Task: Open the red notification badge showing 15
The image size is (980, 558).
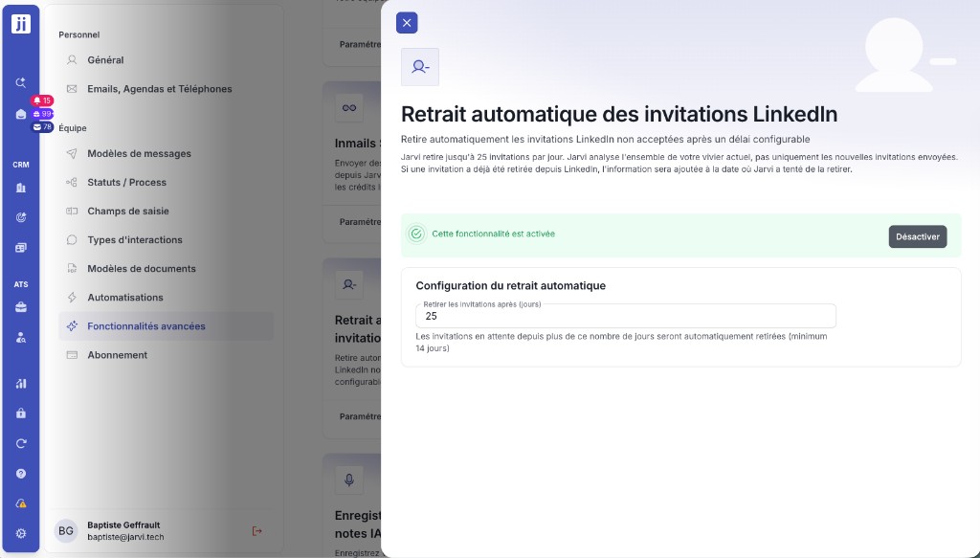Action: click(x=42, y=100)
